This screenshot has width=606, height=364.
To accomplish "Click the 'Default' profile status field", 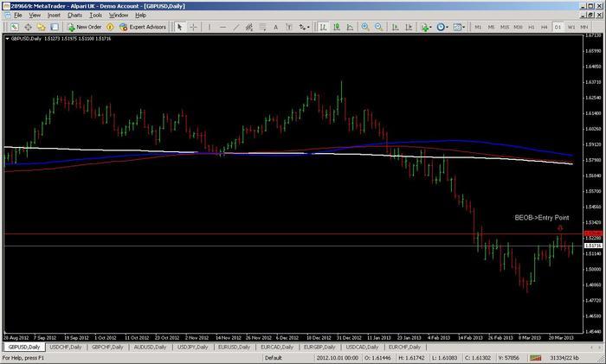I will tap(273, 358).
